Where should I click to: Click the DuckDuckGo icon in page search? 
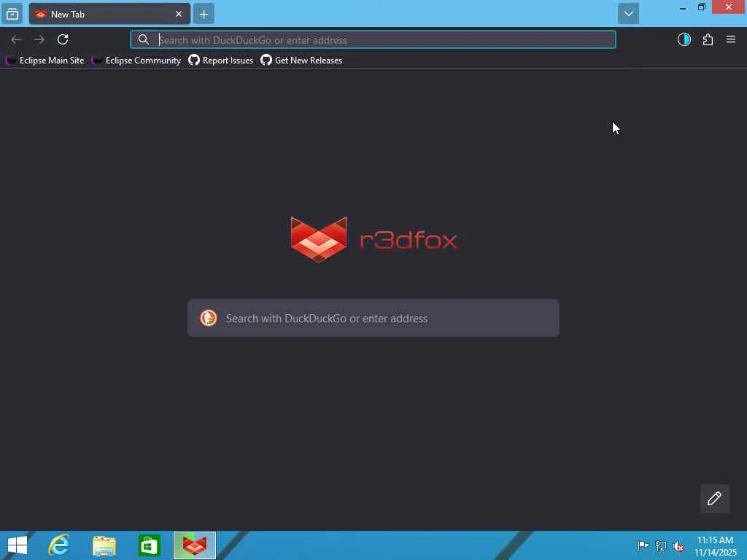click(x=209, y=318)
